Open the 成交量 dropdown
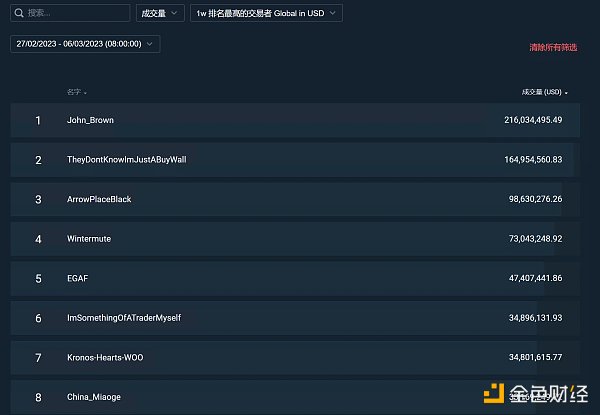 159,13
